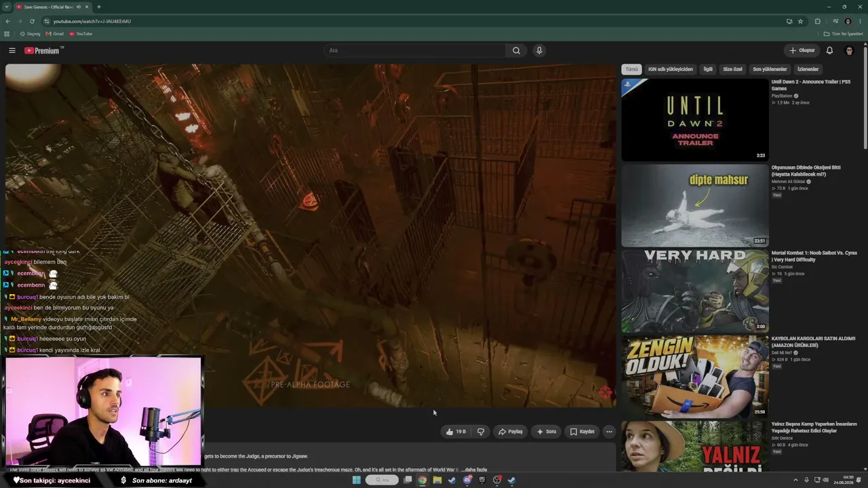Select the 'İlgili' filter chip
This screenshot has width=868, height=488.
[708, 69]
